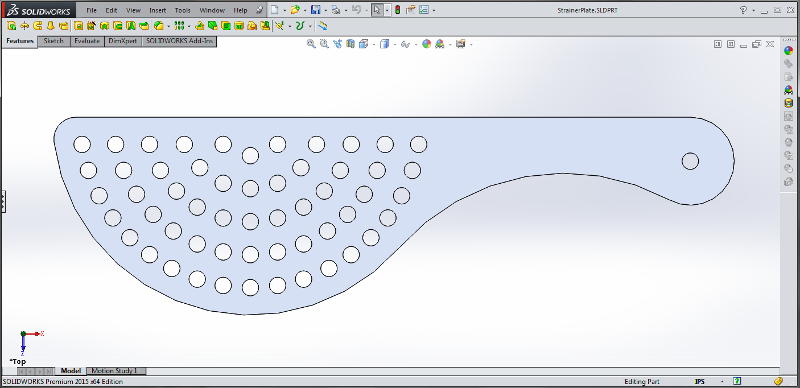Expand the Open file dropdown arrow

pos(305,10)
